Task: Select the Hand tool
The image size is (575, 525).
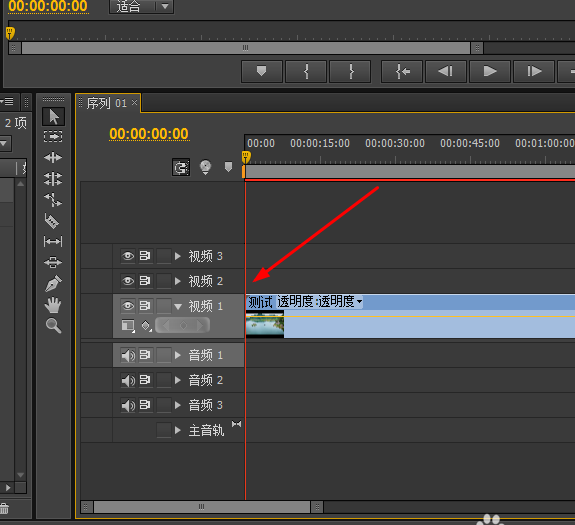Action: (x=53, y=305)
